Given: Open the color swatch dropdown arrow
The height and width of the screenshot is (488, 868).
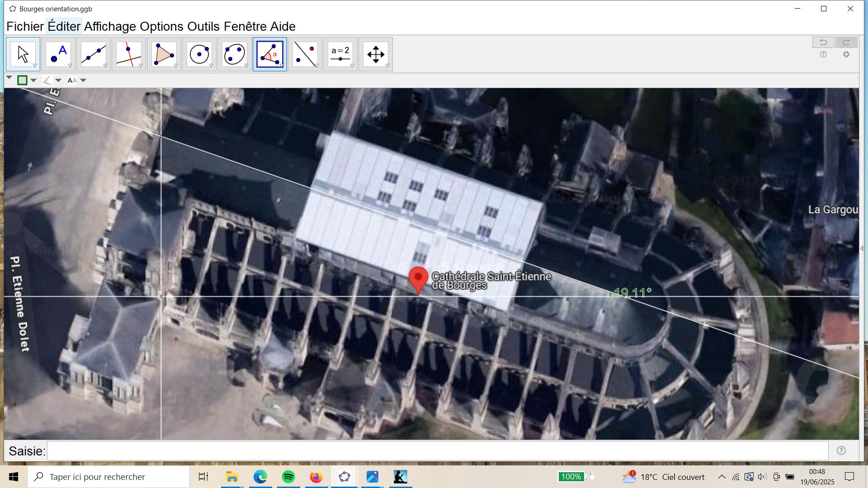Looking at the screenshot, I should tap(34, 81).
